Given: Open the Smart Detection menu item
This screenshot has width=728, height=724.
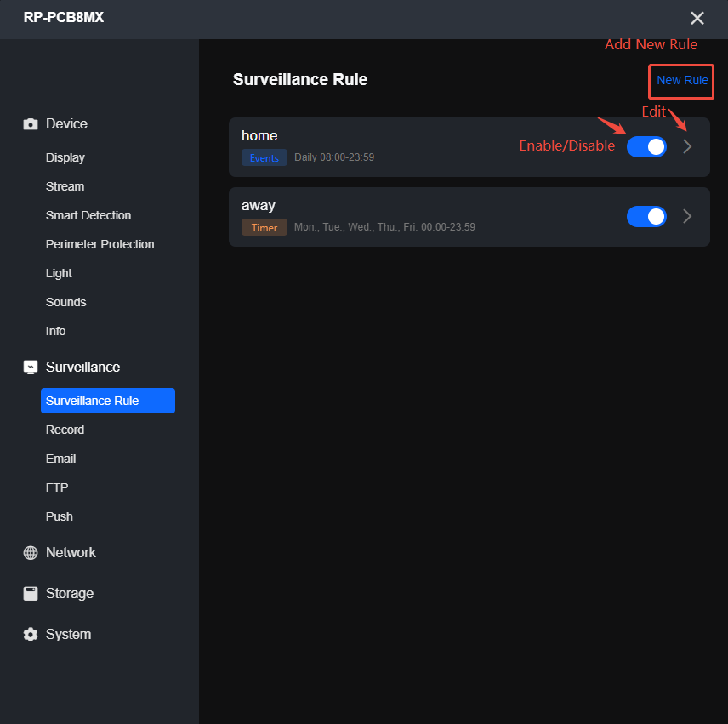Looking at the screenshot, I should click(88, 215).
